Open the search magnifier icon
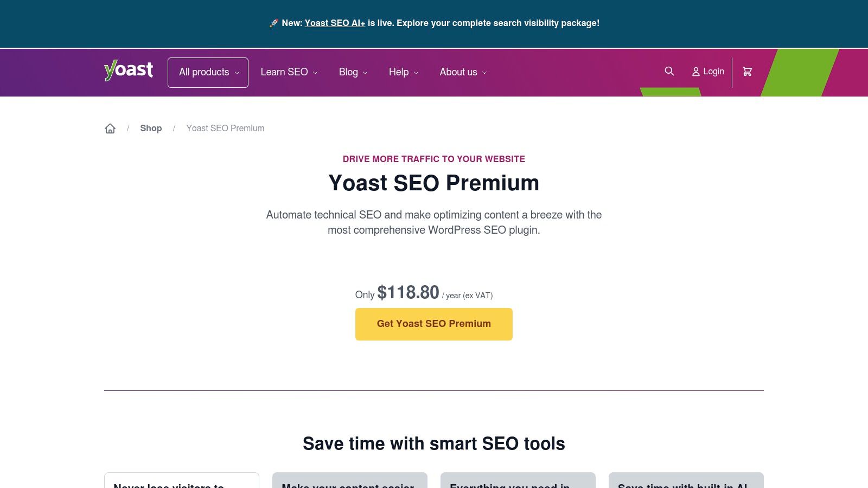868x488 pixels. click(x=669, y=72)
